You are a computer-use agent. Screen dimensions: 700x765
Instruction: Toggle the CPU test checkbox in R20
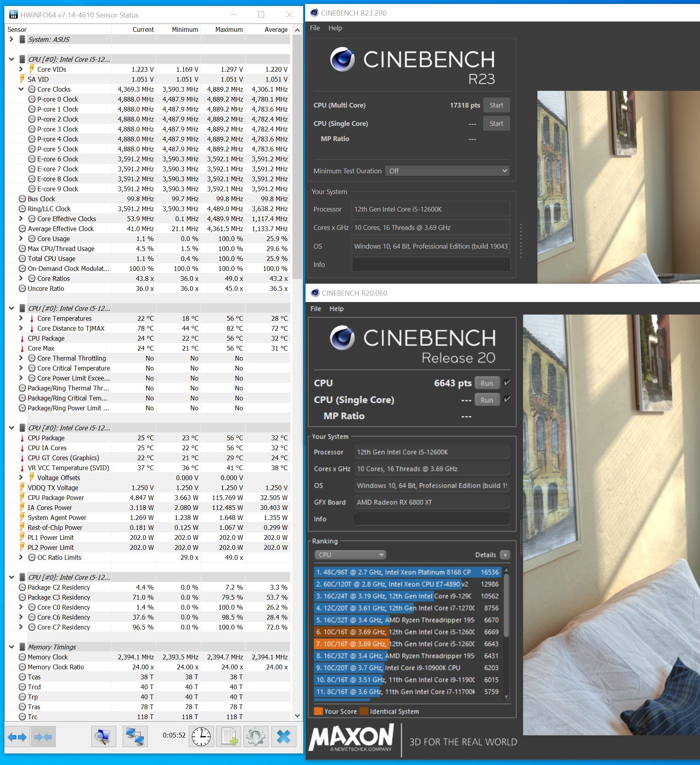tap(507, 383)
